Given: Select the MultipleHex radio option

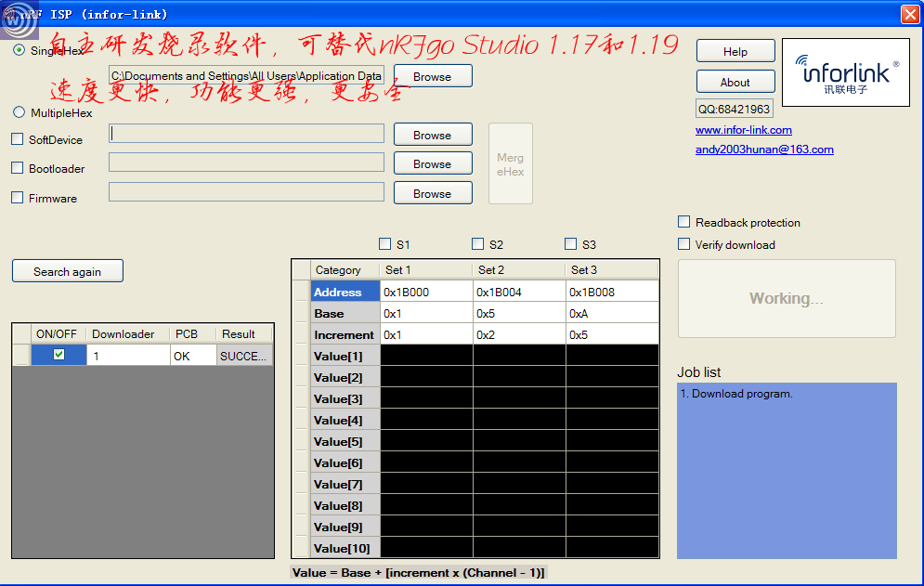Looking at the screenshot, I should point(20,112).
